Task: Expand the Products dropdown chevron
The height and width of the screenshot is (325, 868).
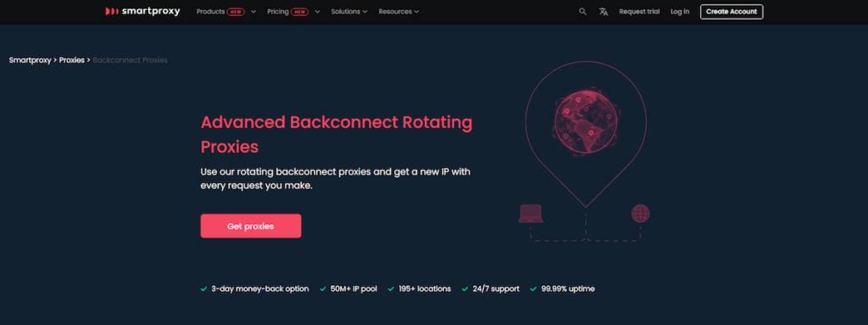Action: 253,12
